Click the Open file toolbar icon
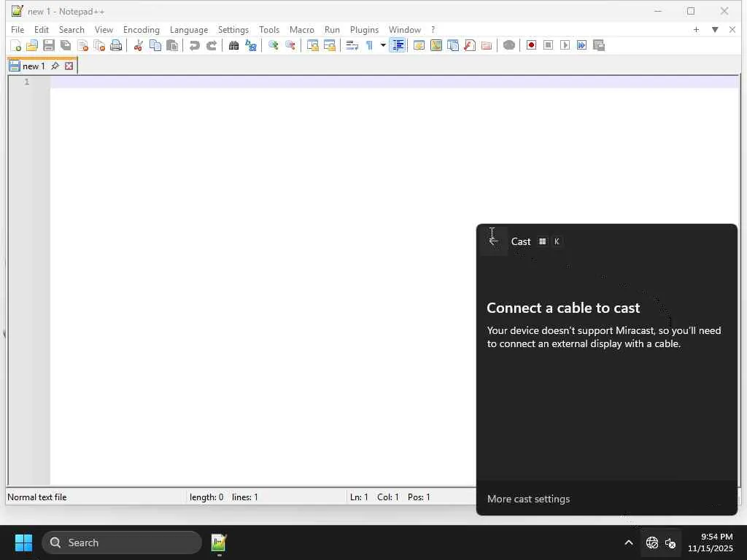The height and width of the screenshot is (560, 747). pos(32,45)
